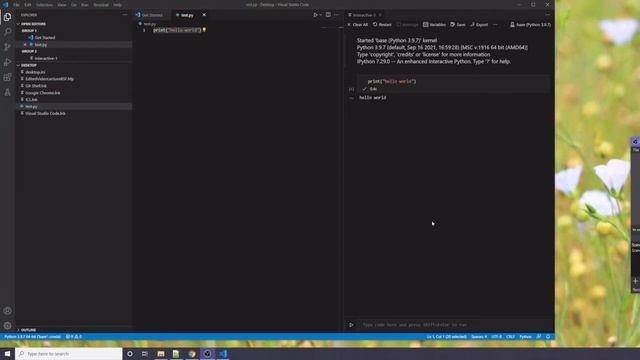The height and width of the screenshot is (360, 640).
Task: Click Clear All in interactive toolbar
Action: (x=358, y=24)
